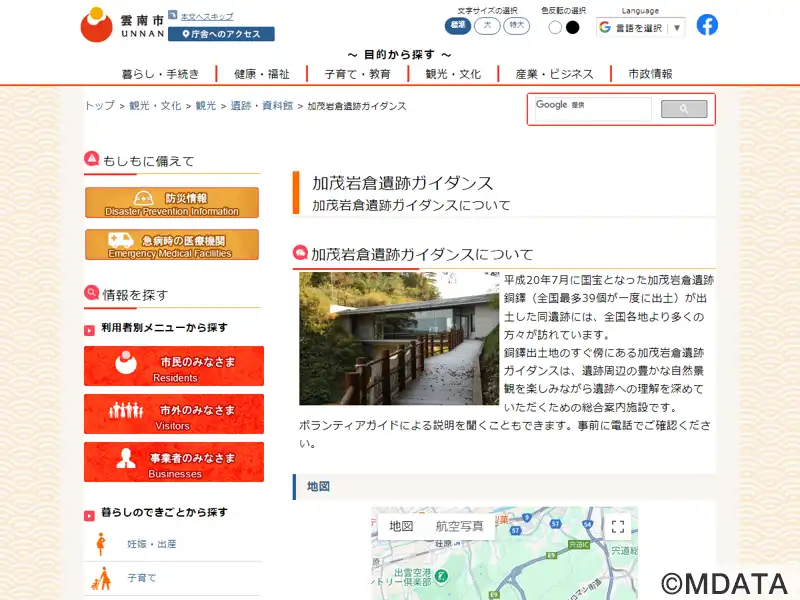800x600 pixels.
Task: Select the 子育て child-rearing icon link
Action: tap(102, 578)
